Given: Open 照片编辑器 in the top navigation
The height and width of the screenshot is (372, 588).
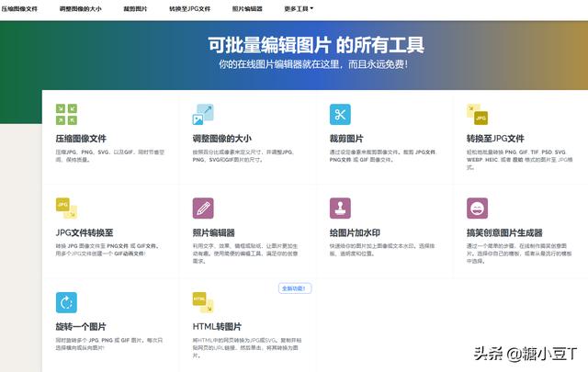Looking at the screenshot, I should (x=247, y=8).
